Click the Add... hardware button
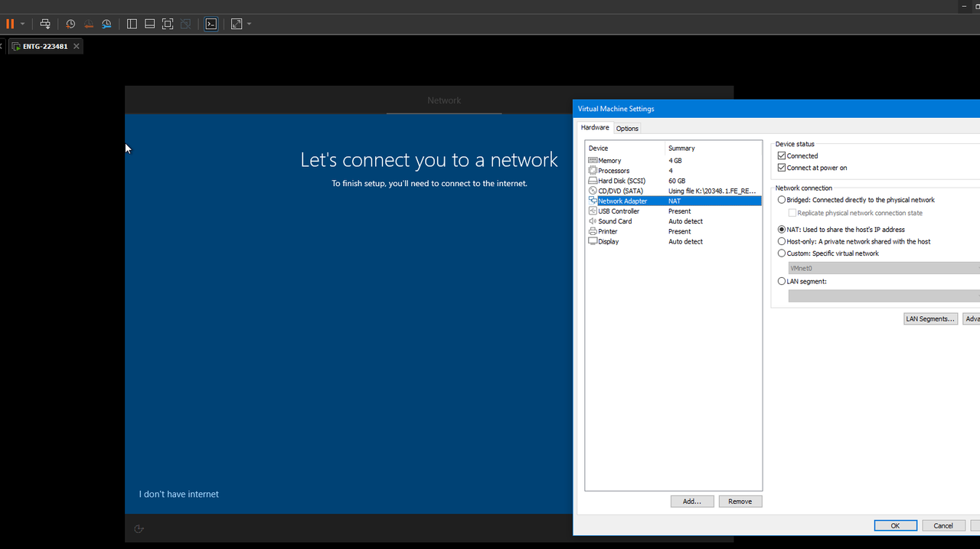The width and height of the screenshot is (980, 549). (x=692, y=502)
